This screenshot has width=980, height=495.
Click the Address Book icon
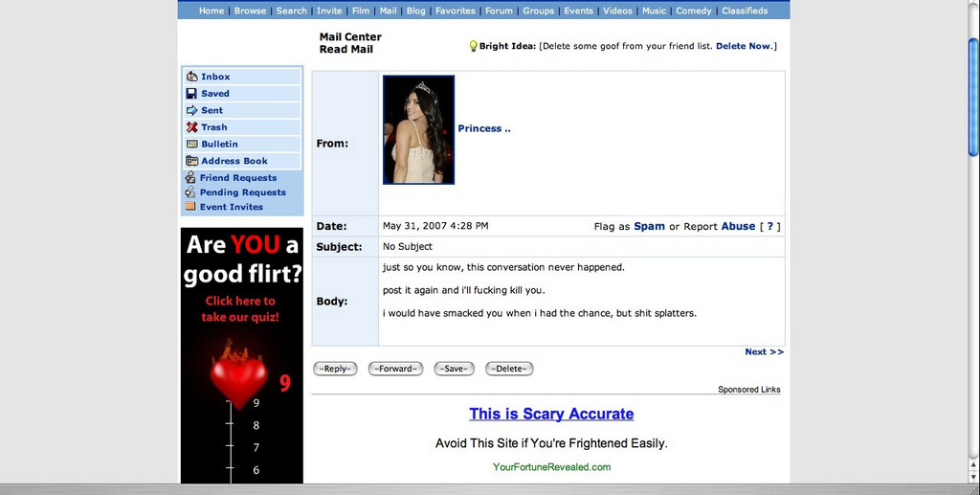191,161
